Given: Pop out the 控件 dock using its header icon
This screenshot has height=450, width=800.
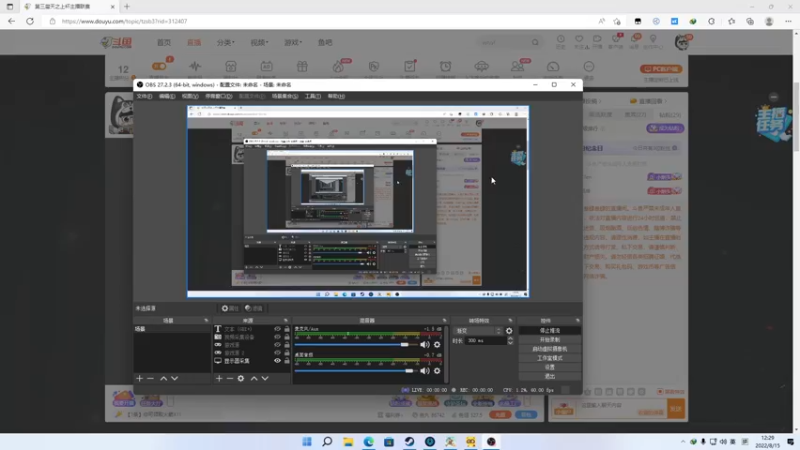Looking at the screenshot, I should pos(578,320).
